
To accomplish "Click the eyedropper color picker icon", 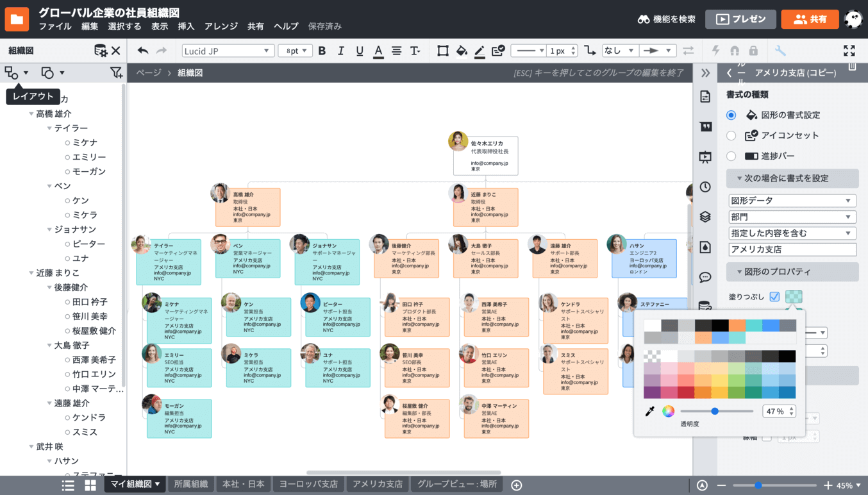I will (x=649, y=411).
